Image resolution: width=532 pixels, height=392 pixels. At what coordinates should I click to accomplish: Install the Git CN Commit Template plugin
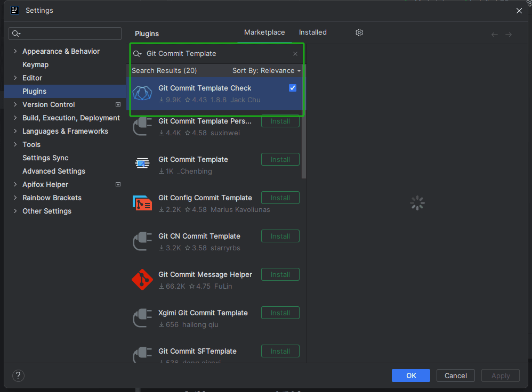click(x=280, y=236)
